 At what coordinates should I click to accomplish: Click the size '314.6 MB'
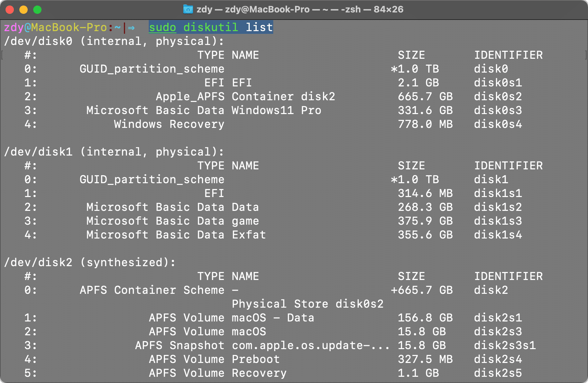coord(425,194)
